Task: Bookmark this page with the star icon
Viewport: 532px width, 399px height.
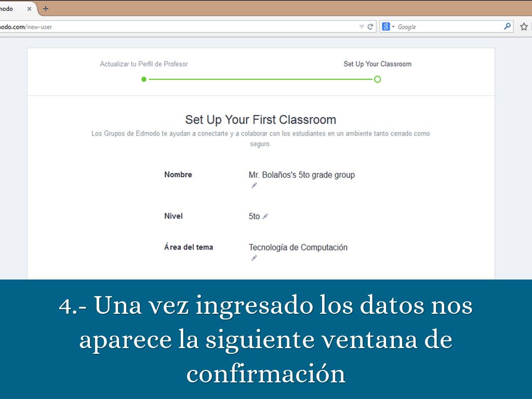Action: point(524,26)
